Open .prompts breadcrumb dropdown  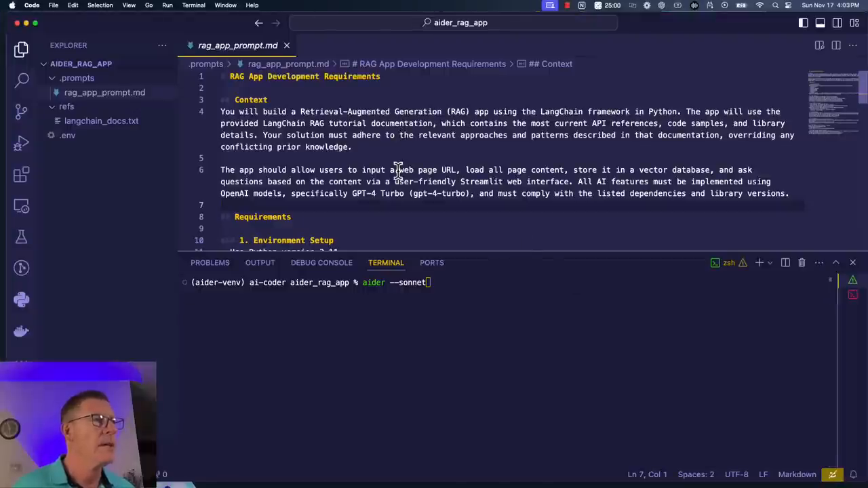206,64
